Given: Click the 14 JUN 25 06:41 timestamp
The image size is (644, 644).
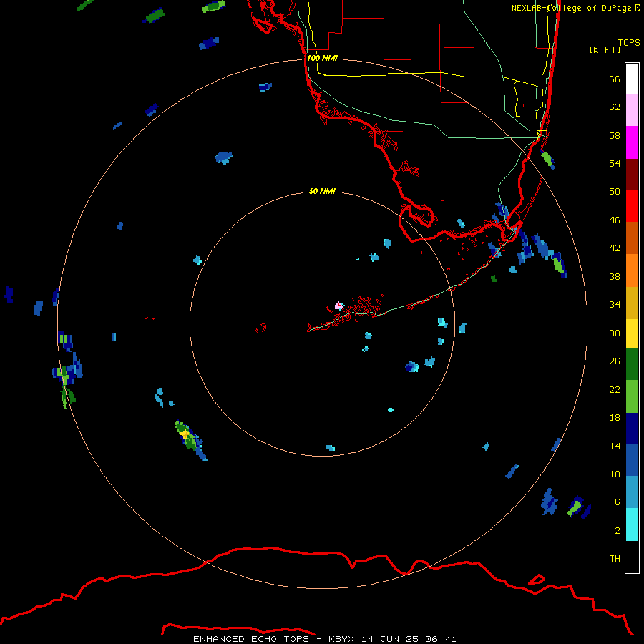Looking at the screenshot, I should [x=409, y=639].
